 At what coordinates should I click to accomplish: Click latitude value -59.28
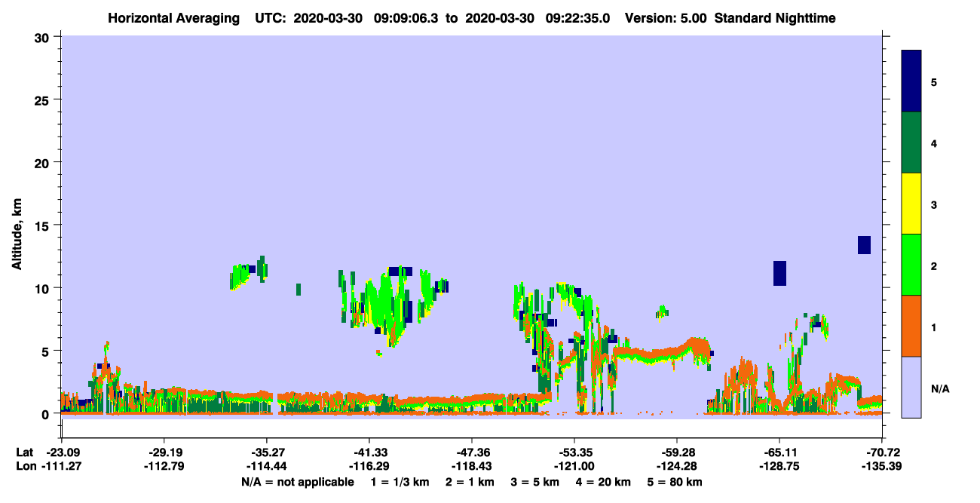tap(677, 452)
